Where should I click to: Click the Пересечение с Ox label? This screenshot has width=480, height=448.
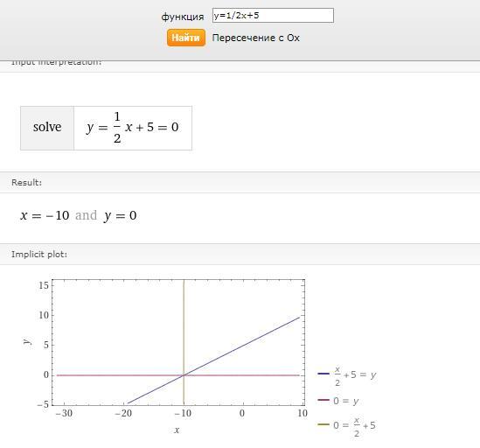[255, 38]
